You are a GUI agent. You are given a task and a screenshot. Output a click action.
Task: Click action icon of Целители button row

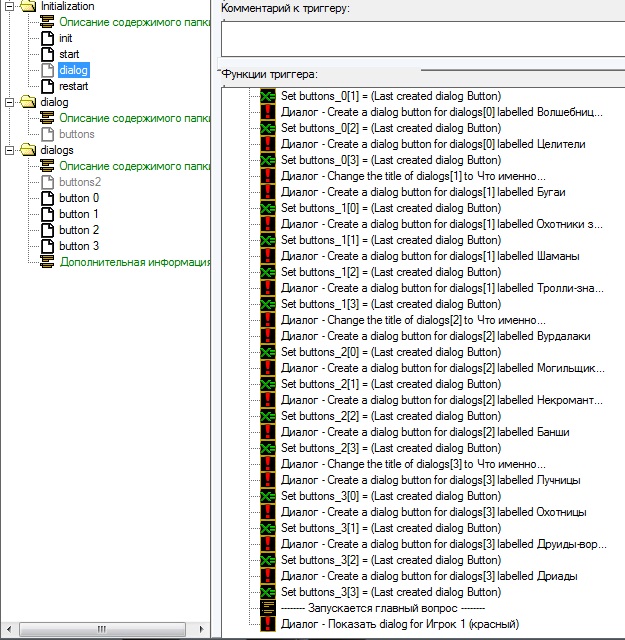[268, 144]
